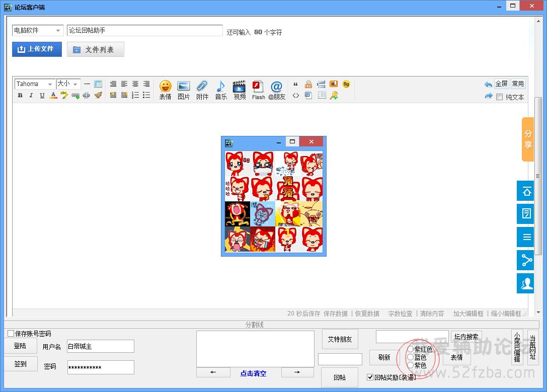Insert music with the 音乐 note icon
This screenshot has height=392, width=547.
(221, 90)
